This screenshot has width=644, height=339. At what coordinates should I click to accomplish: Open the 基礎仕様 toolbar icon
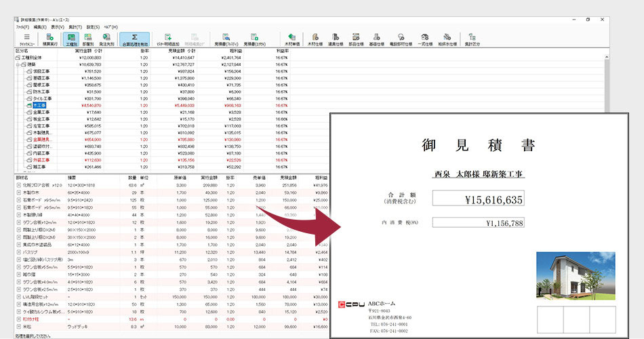coord(377,37)
